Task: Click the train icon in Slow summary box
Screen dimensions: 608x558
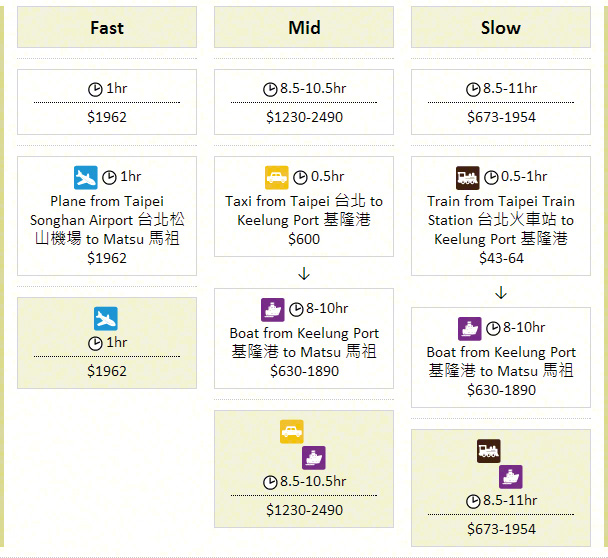Action: [x=489, y=451]
